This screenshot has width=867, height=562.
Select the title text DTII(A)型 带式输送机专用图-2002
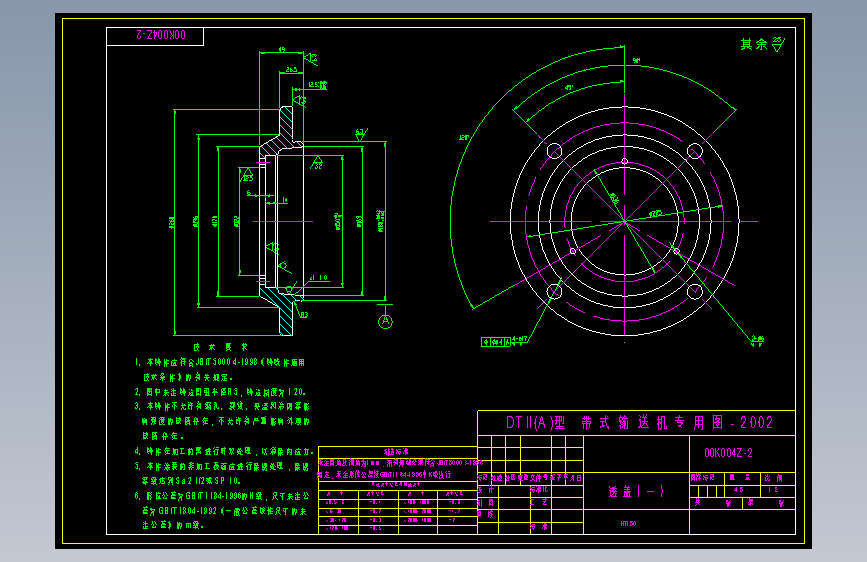point(639,423)
